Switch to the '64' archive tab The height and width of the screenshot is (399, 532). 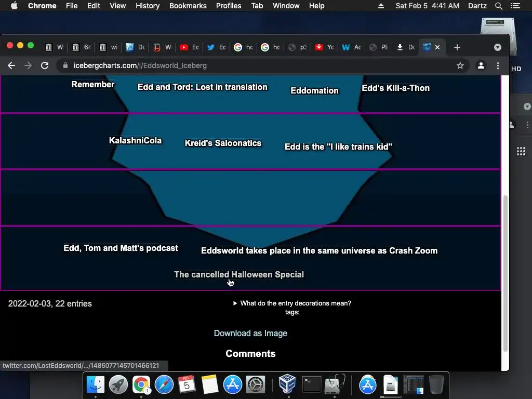click(81, 47)
